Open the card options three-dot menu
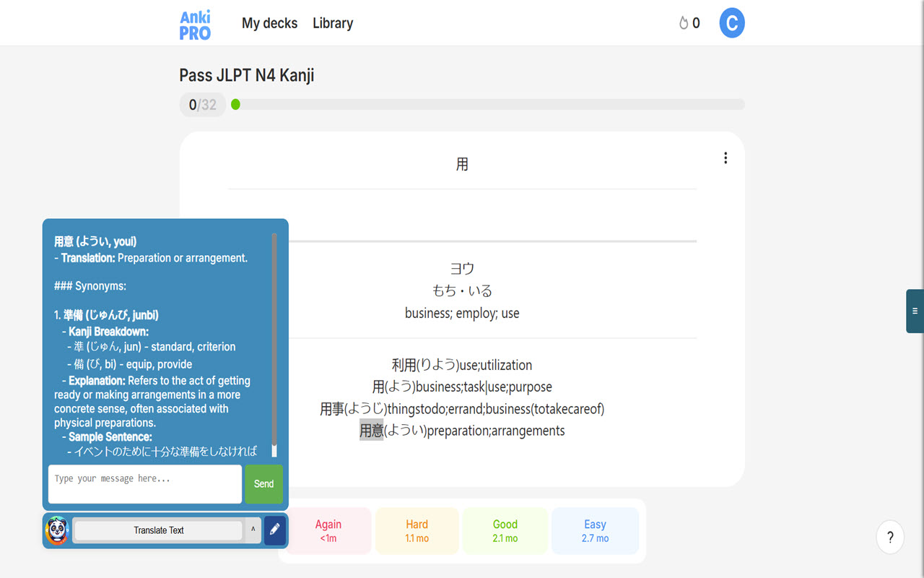The image size is (924, 578). pos(725,158)
